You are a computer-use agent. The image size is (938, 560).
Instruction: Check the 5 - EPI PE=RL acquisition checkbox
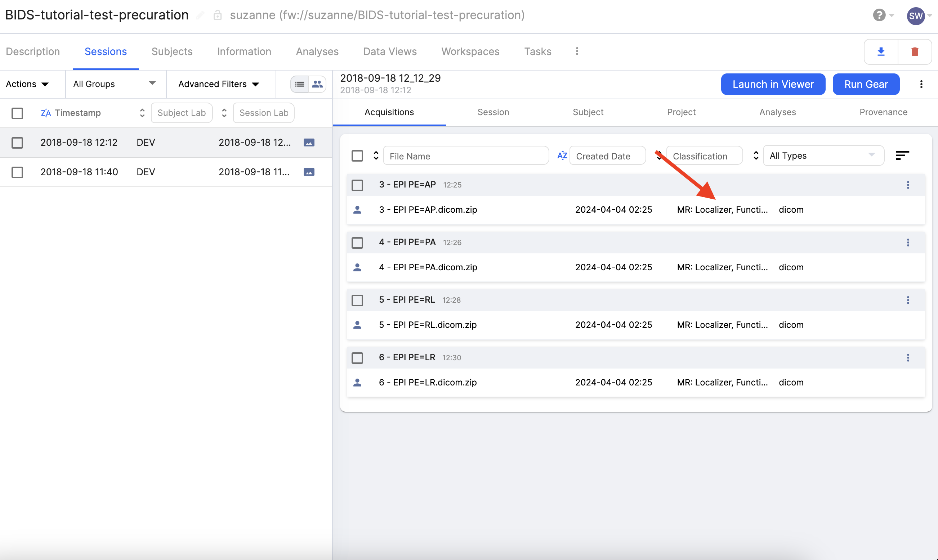coord(357,301)
